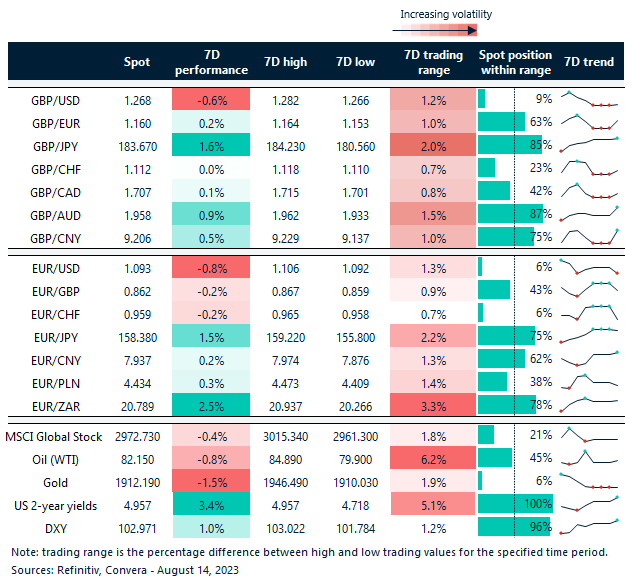Click the 7D low column header
The image size is (633, 581).
click(x=355, y=62)
